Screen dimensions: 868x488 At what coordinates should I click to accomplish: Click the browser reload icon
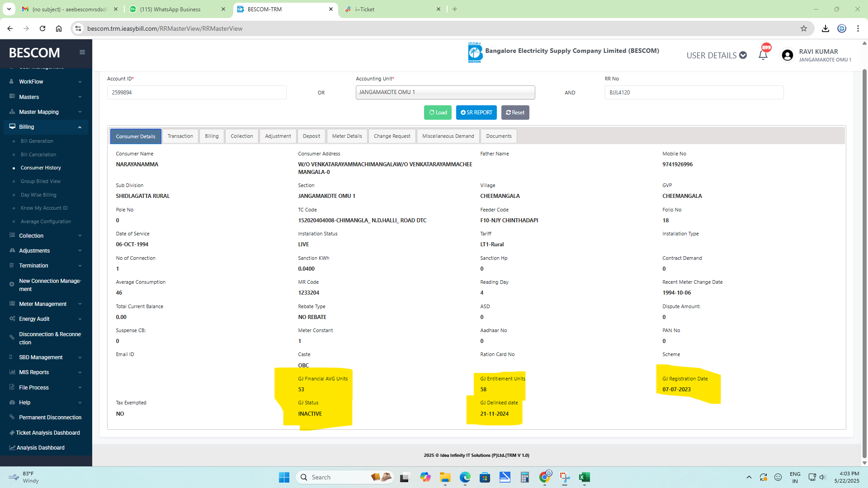pyautogui.click(x=42, y=28)
